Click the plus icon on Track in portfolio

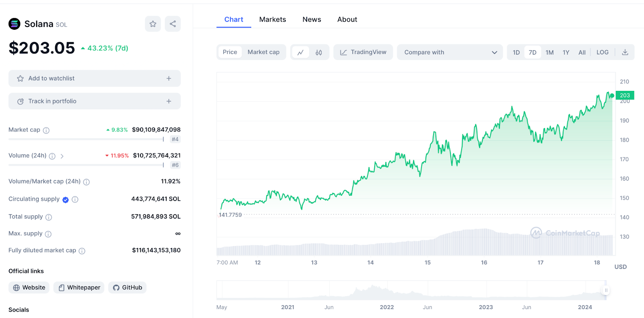(169, 101)
